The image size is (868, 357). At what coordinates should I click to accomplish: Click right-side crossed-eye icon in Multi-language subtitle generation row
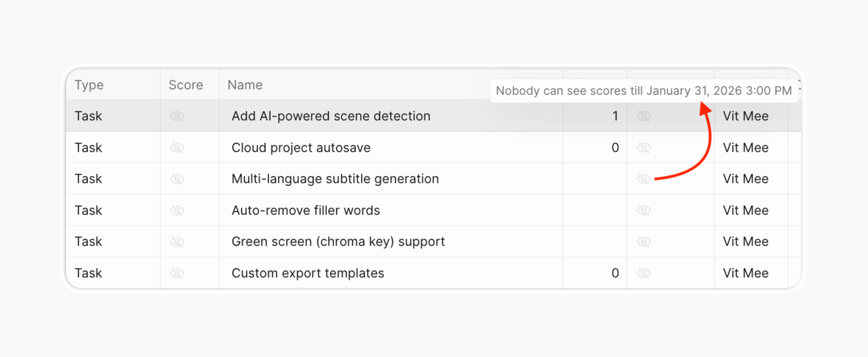[644, 179]
